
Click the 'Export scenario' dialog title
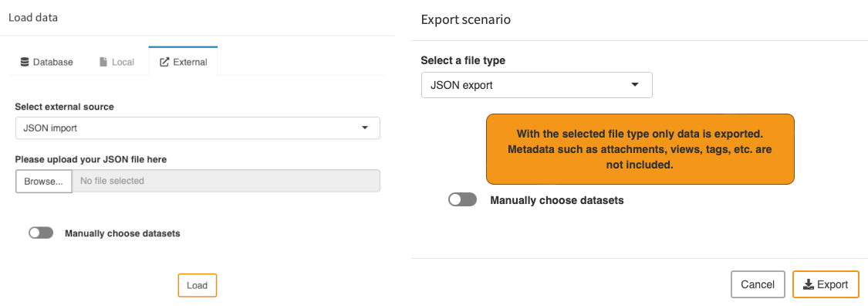pyautogui.click(x=465, y=20)
